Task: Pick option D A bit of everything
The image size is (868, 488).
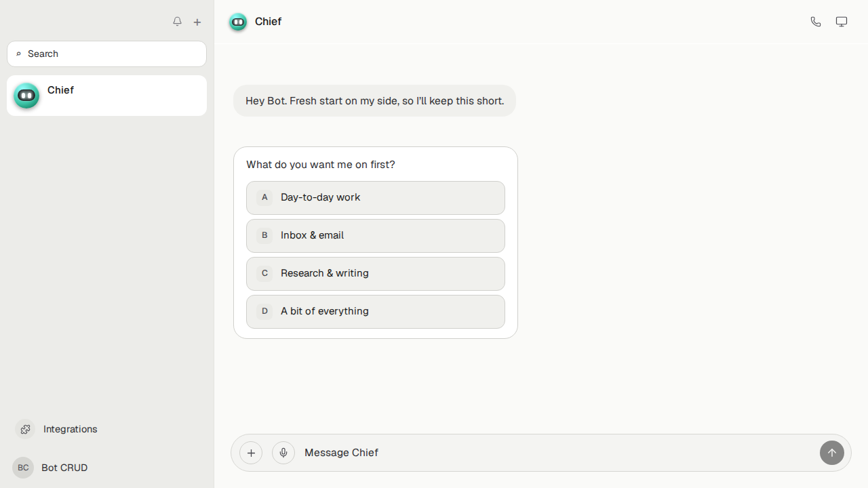Action: 376,312
